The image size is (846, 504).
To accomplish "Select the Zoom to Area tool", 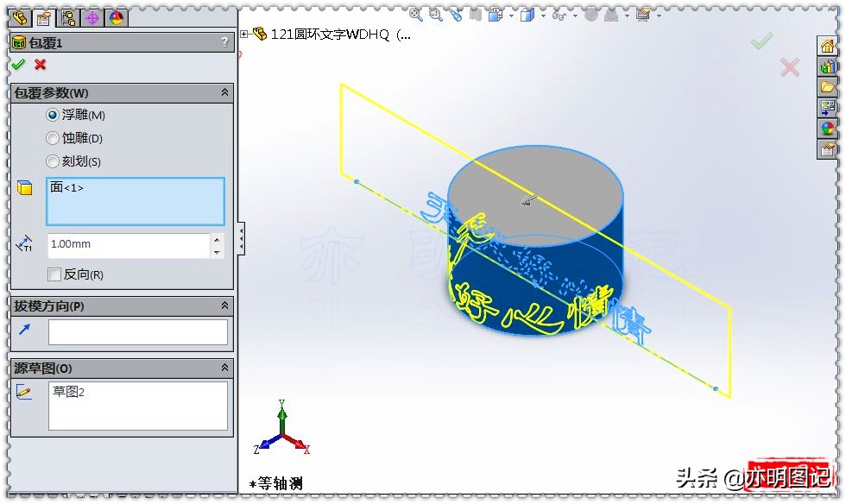I will tap(434, 15).
